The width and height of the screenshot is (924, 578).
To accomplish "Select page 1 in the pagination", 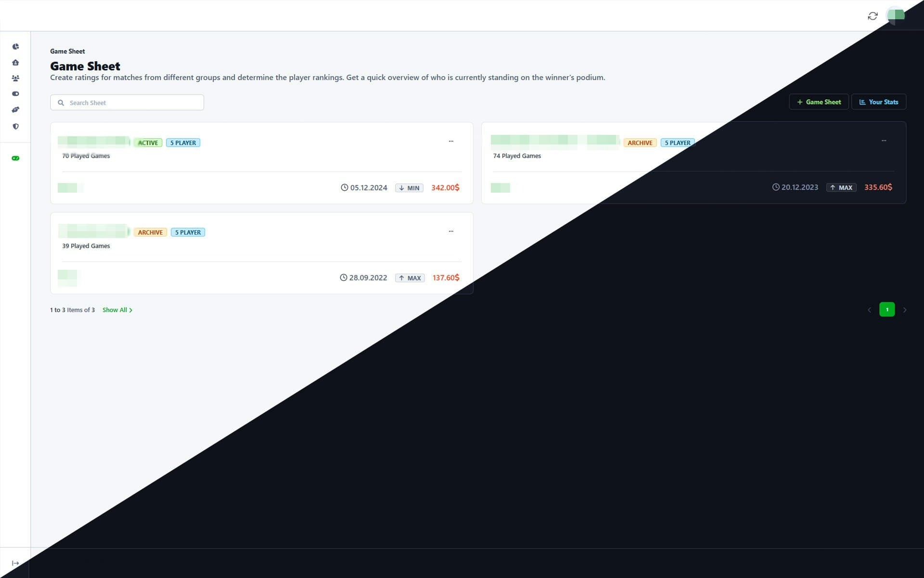I will click(887, 309).
